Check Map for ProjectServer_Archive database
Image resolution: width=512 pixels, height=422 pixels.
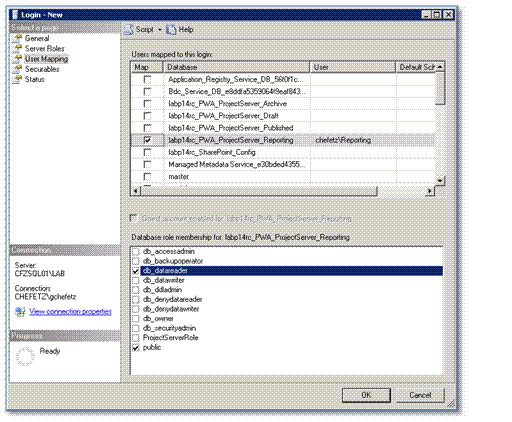click(147, 104)
